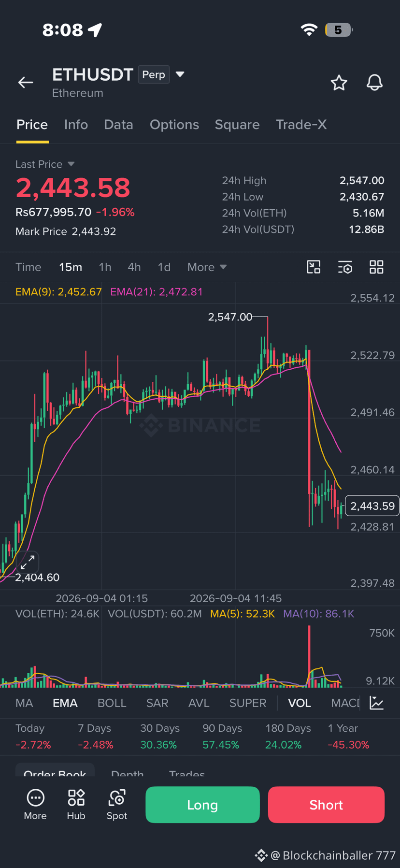
Task: Expand More timeframe options
Action: tap(207, 267)
